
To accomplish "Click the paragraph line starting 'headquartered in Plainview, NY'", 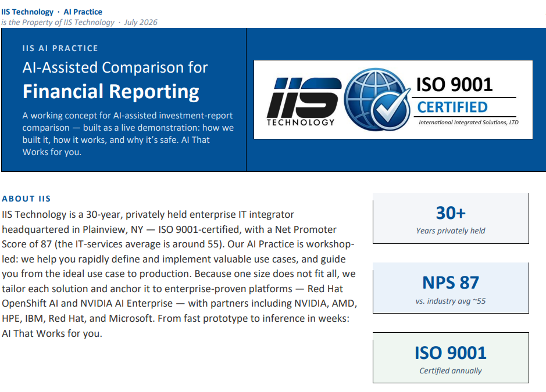I will (x=169, y=229).
